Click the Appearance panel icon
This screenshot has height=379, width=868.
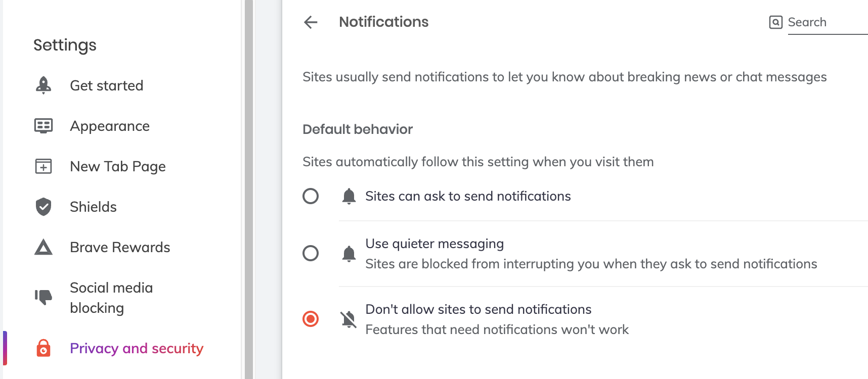44,126
